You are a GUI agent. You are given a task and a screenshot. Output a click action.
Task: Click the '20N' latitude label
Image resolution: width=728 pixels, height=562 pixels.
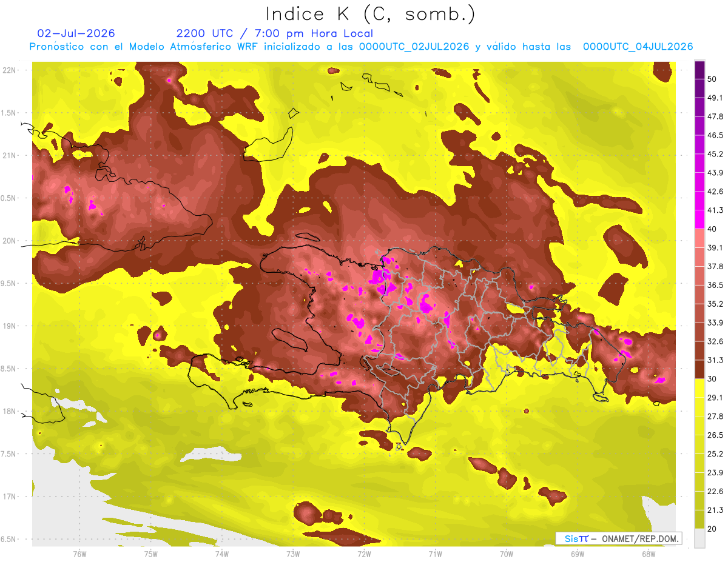click(9, 241)
